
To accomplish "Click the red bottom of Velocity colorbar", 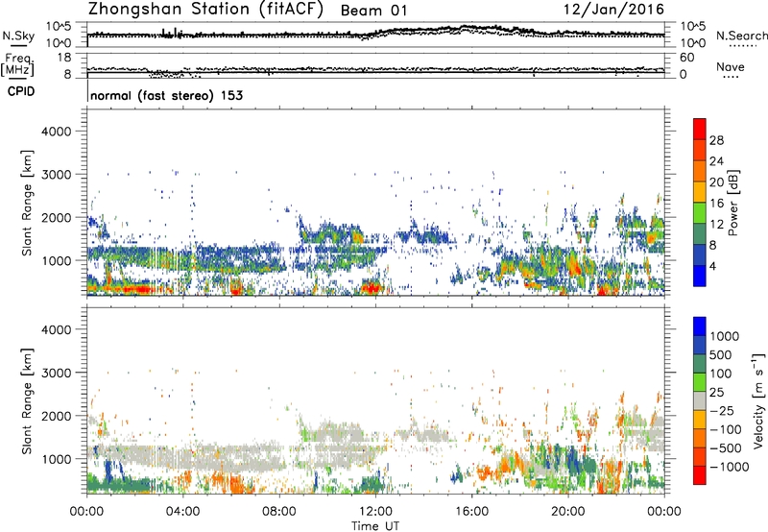I will [700, 475].
